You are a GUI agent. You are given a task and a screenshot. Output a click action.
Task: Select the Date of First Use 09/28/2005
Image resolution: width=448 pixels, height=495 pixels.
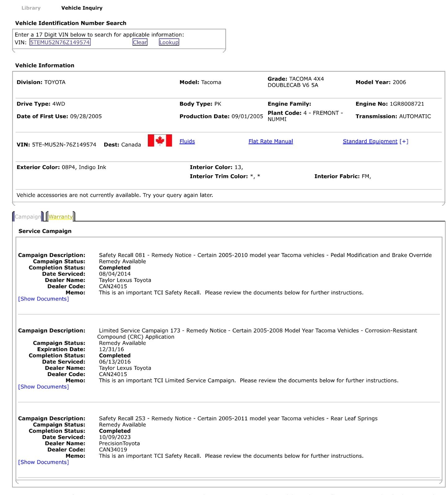pyautogui.click(x=86, y=116)
